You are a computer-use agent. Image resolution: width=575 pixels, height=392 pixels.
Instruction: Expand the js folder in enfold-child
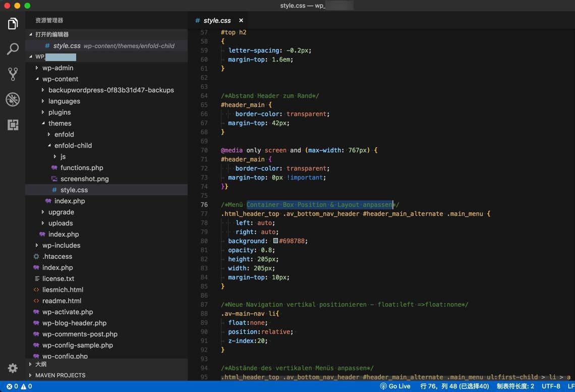click(63, 156)
